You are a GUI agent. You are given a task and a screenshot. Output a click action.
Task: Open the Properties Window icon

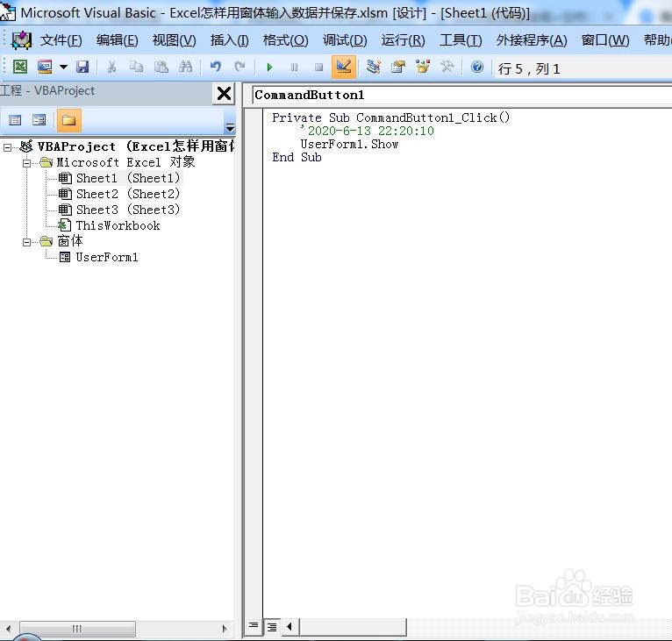tap(398, 67)
